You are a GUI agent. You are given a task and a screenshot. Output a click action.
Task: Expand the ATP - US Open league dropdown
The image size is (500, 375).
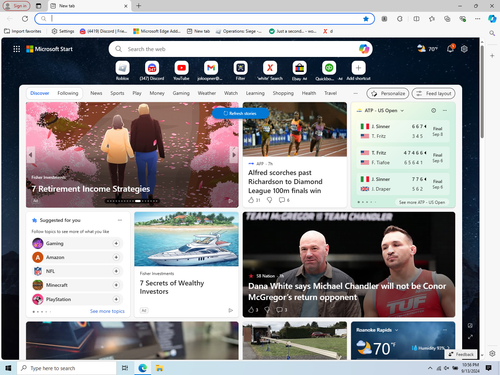click(402, 110)
